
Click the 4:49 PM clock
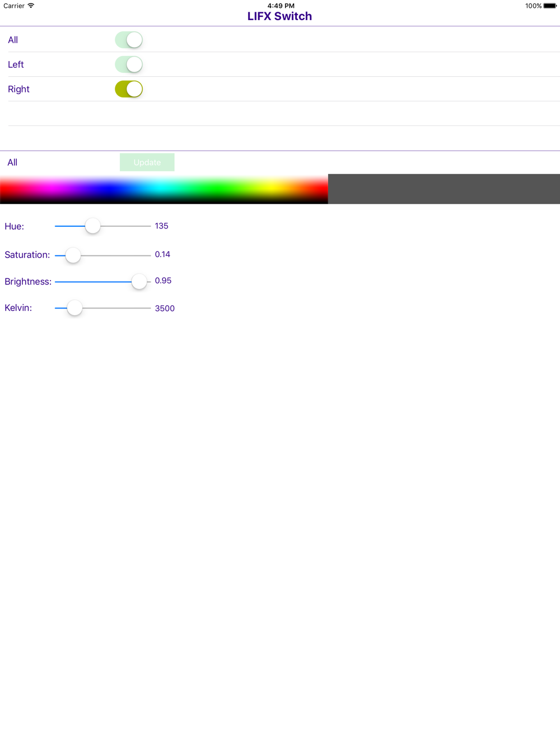[281, 6]
